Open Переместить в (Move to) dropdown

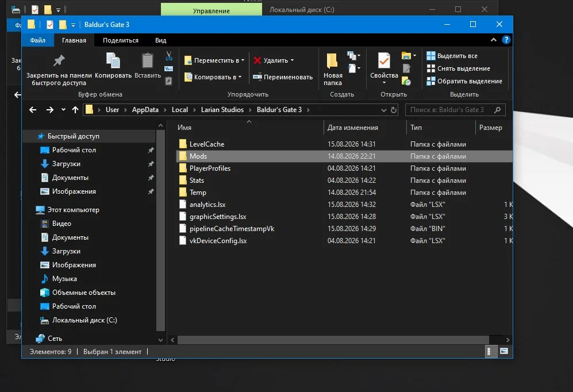click(x=214, y=60)
